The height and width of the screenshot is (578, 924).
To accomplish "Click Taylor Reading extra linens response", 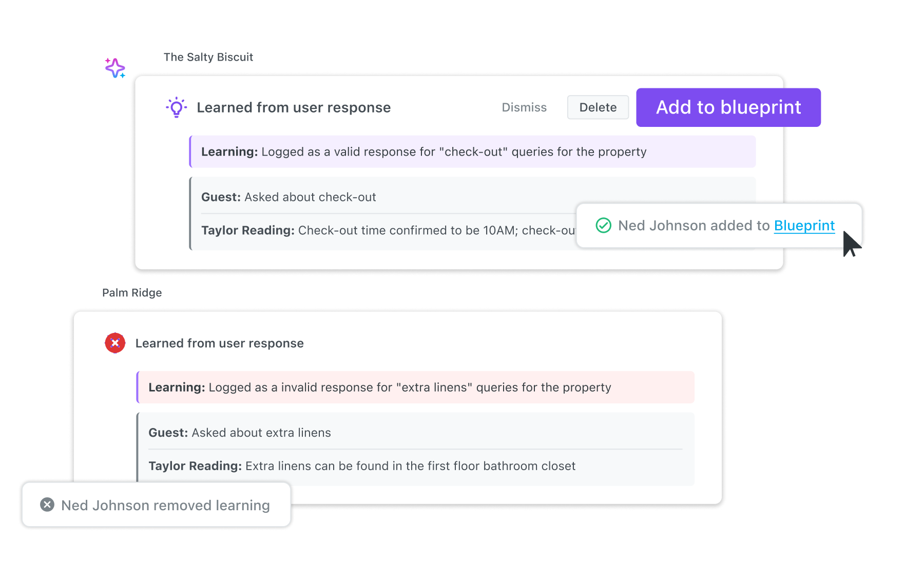I will [362, 466].
